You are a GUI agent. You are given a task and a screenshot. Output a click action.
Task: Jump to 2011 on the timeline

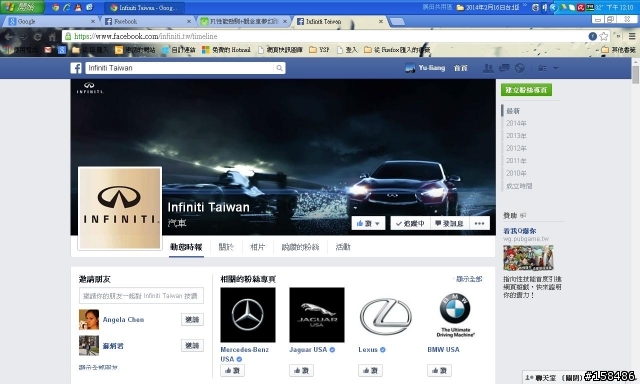click(x=516, y=161)
